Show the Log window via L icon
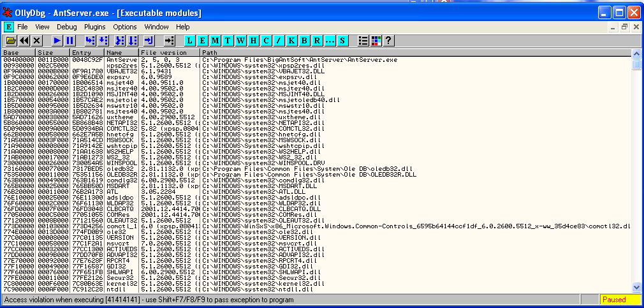The height and width of the screenshot is (308, 644). [189, 40]
